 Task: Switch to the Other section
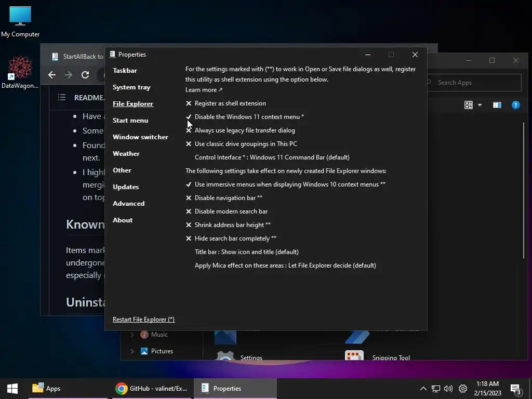122,170
